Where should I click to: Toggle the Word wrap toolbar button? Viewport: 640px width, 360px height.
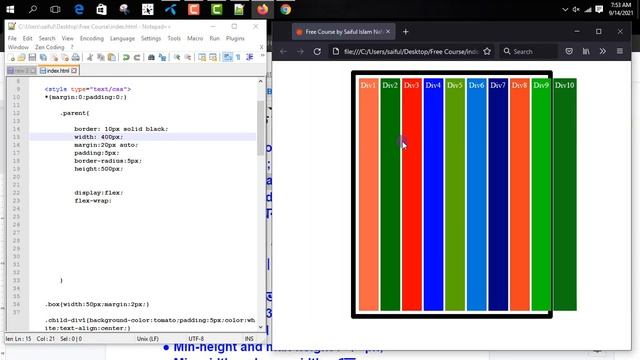(227, 58)
